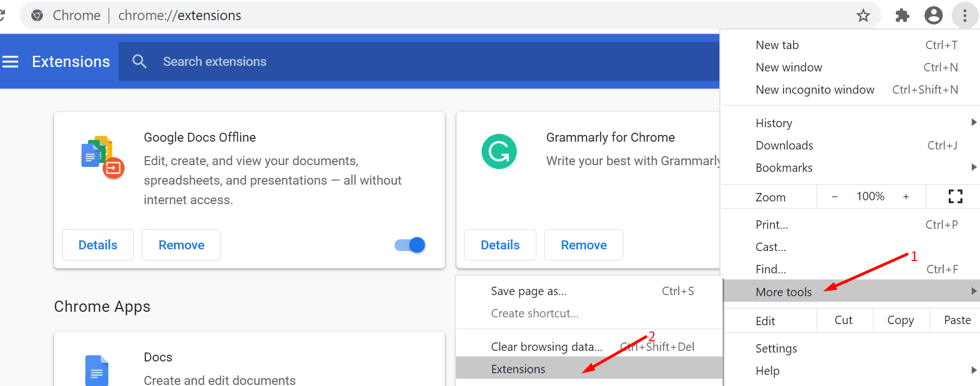Remove the Grammarly for Chrome extension

click(584, 245)
